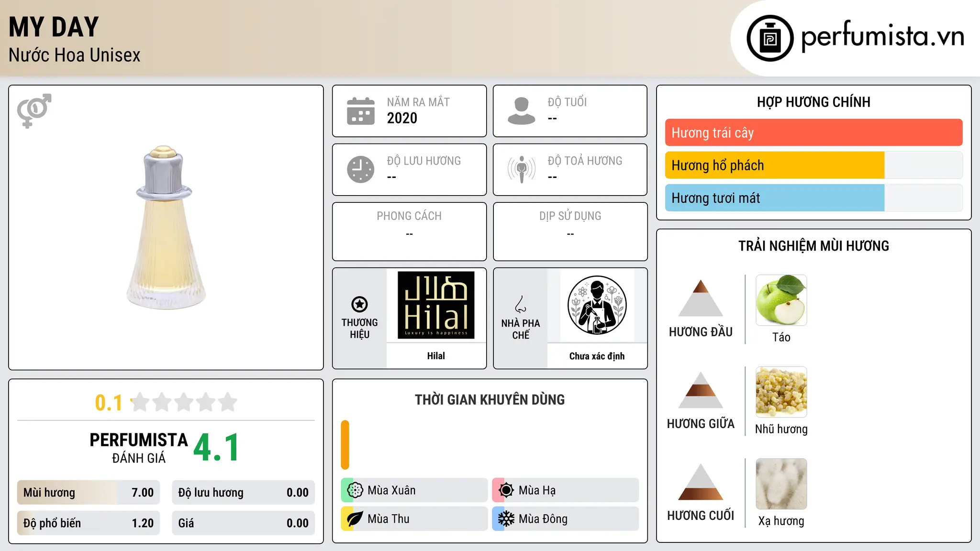Click the Chưa xác định perfumer label
This screenshot has width=980, height=551.
pyautogui.click(x=597, y=356)
